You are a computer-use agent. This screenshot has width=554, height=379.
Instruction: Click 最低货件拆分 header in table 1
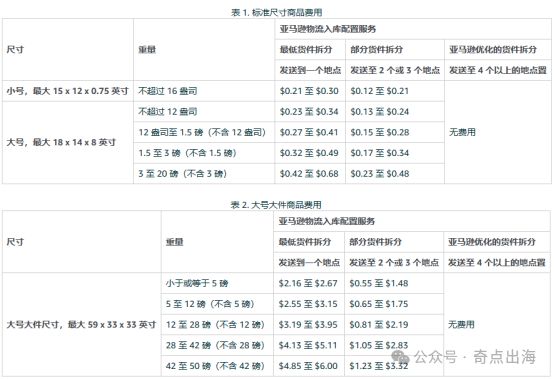click(x=306, y=49)
